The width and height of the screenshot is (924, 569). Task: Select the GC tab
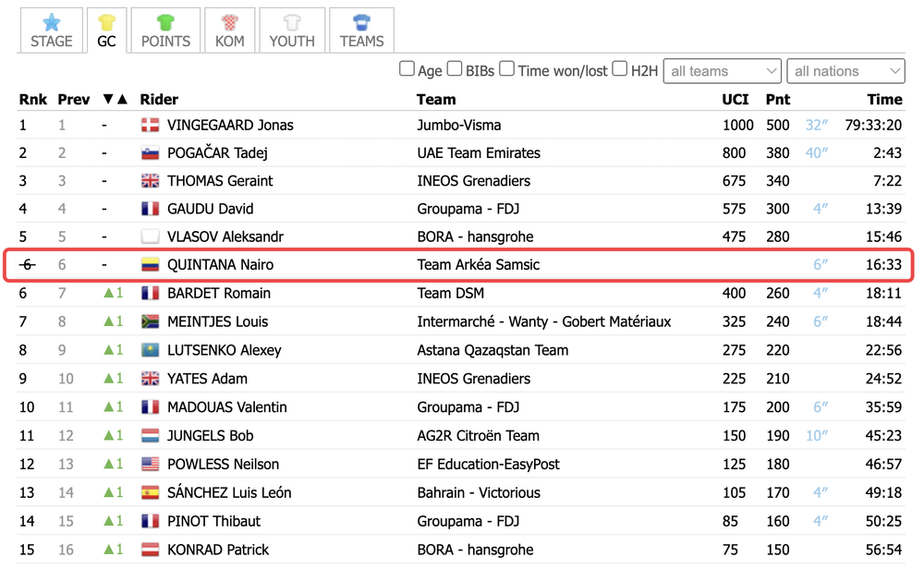coord(106,30)
